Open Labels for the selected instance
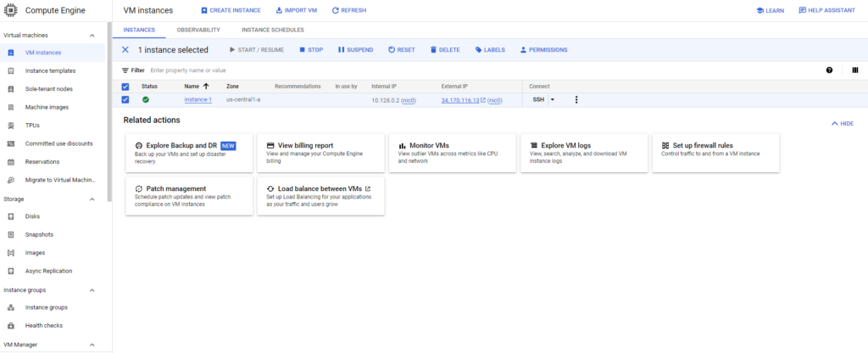The width and height of the screenshot is (868, 353). tap(490, 50)
